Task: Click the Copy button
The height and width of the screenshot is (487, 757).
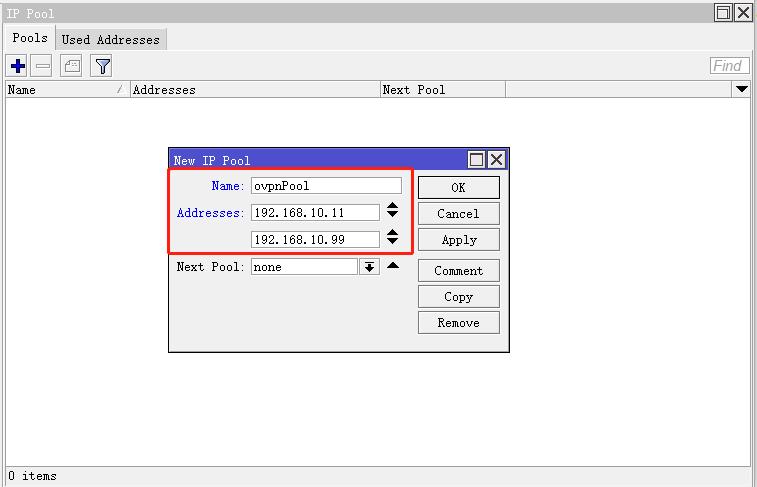Action: point(459,296)
